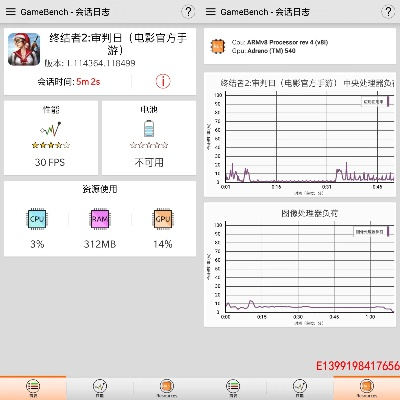Click ARMv8 Processor rev 4 text
This screenshot has width=400, height=400.
click(280, 42)
